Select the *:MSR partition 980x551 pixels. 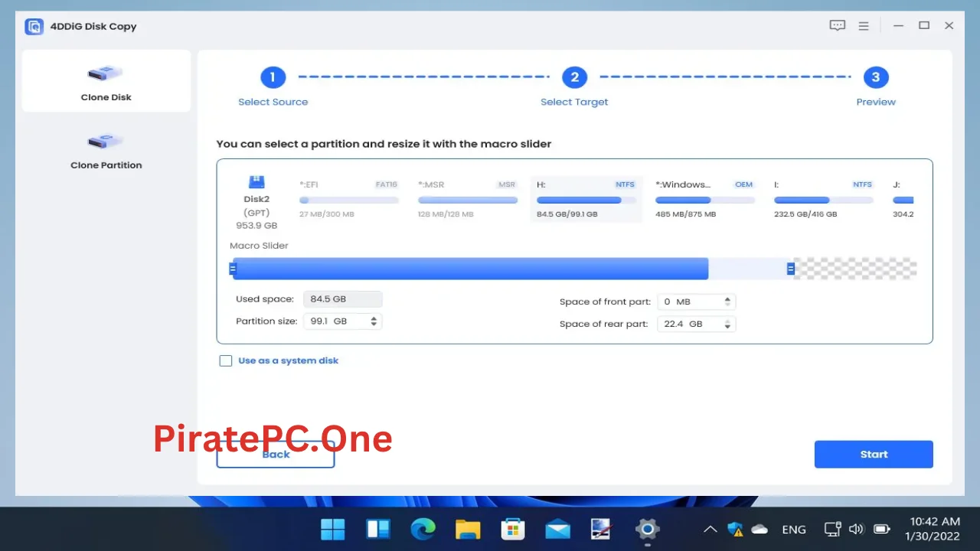(x=468, y=199)
